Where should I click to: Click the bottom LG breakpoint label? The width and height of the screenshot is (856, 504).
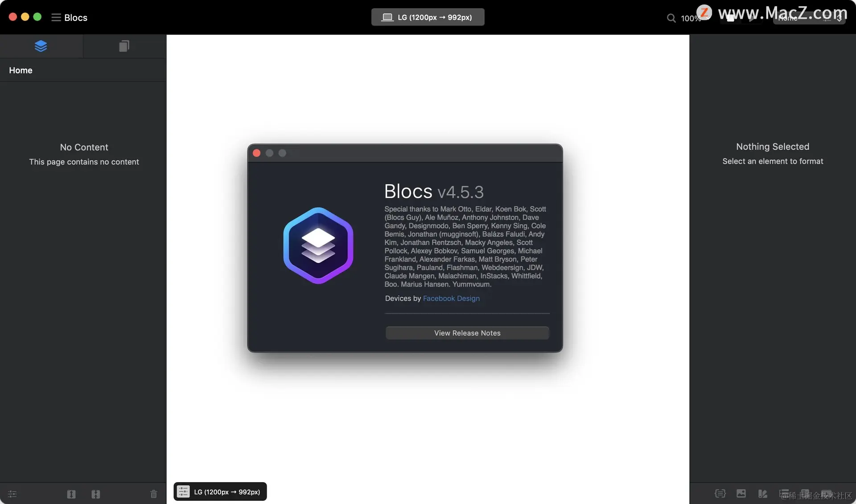[227, 492]
